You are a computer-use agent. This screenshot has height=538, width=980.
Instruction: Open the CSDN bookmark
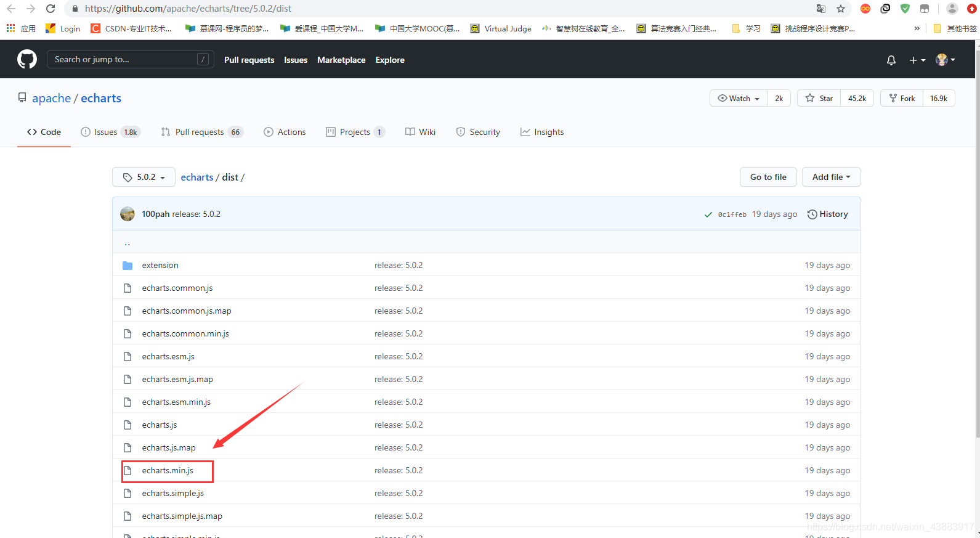click(x=131, y=28)
